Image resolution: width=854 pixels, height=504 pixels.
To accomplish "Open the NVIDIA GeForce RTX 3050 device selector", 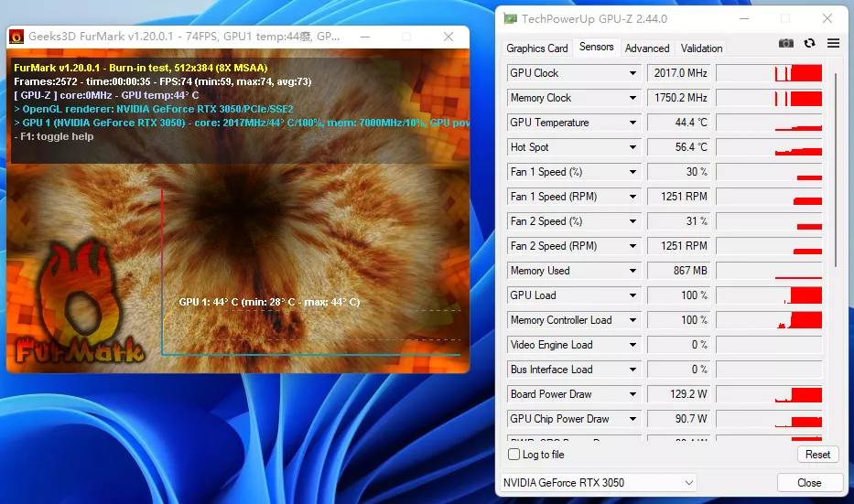I will 598,483.
